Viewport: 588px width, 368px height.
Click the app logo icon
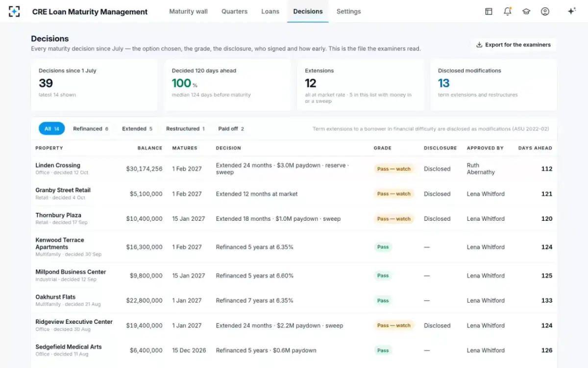pyautogui.click(x=14, y=11)
